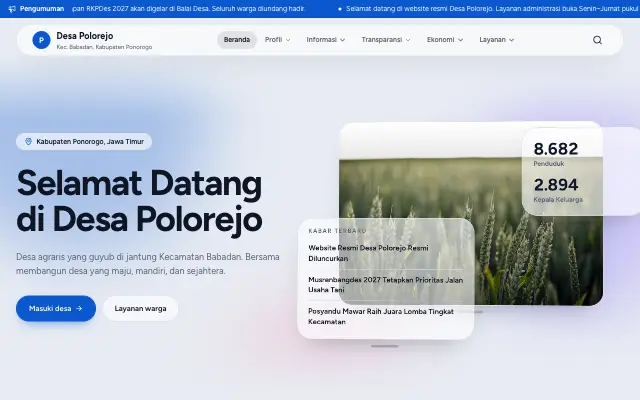Viewport: 640px width, 400px height.
Task: Open the Desa Polorejo site title link
Action: pyautogui.click(x=84, y=36)
